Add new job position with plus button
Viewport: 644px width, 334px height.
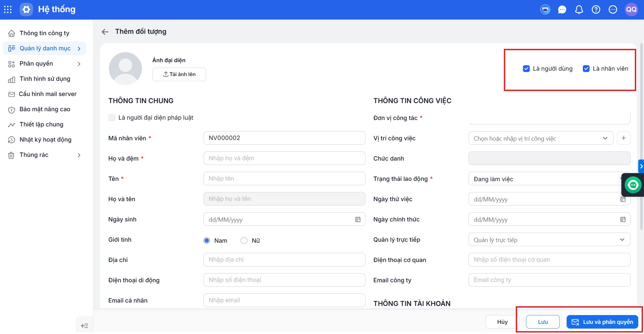point(624,138)
